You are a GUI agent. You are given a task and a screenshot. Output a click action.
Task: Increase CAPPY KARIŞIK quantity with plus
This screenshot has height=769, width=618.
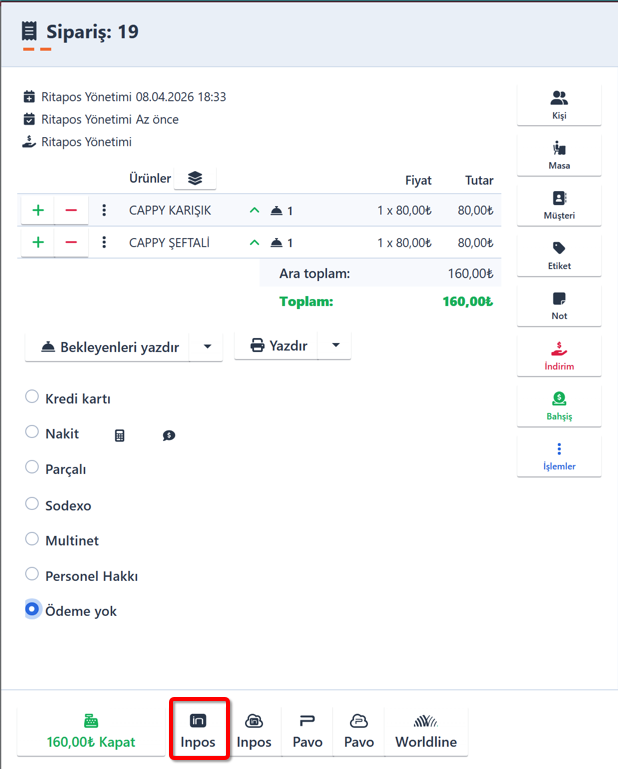coord(38,211)
